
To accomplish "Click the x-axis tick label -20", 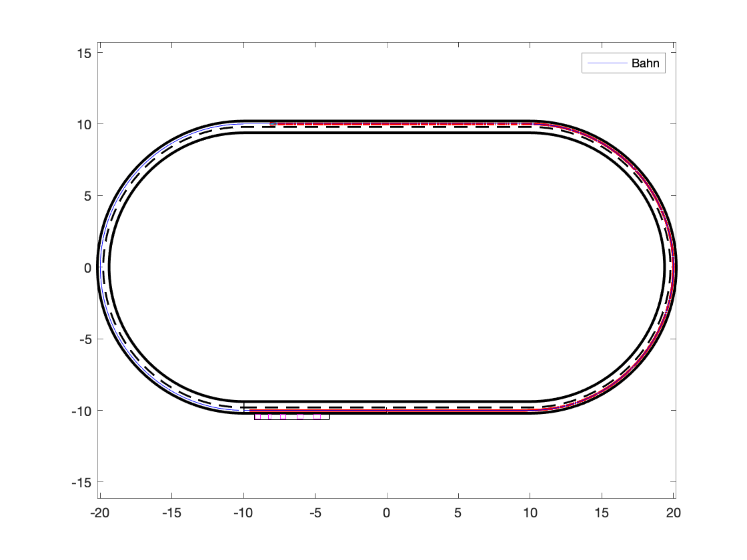I will tap(99, 513).
